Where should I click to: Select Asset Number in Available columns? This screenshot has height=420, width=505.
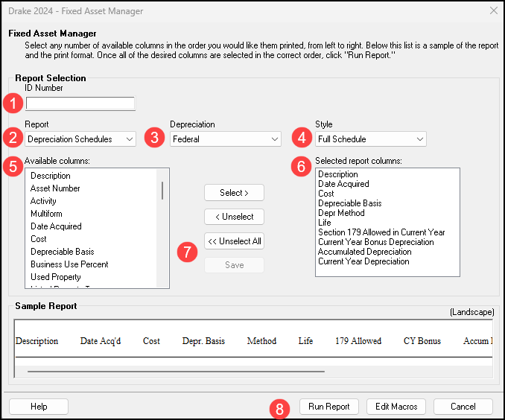(55, 188)
